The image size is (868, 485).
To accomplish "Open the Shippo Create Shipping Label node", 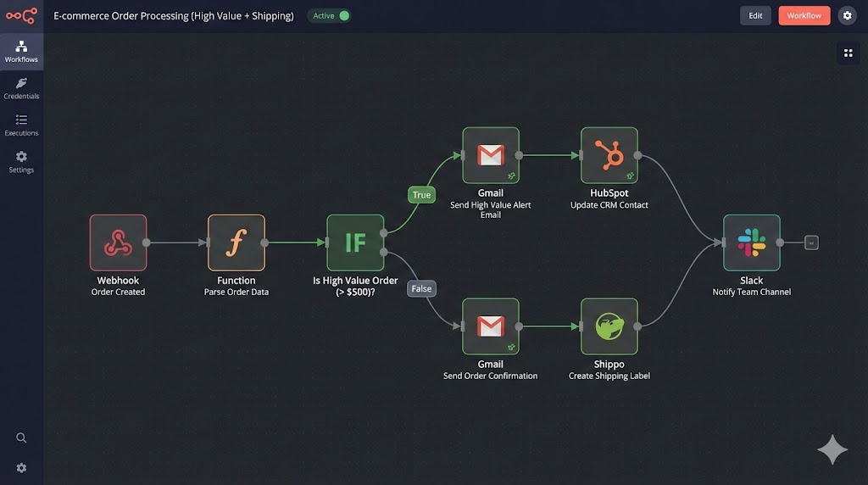I will tap(609, 326).
